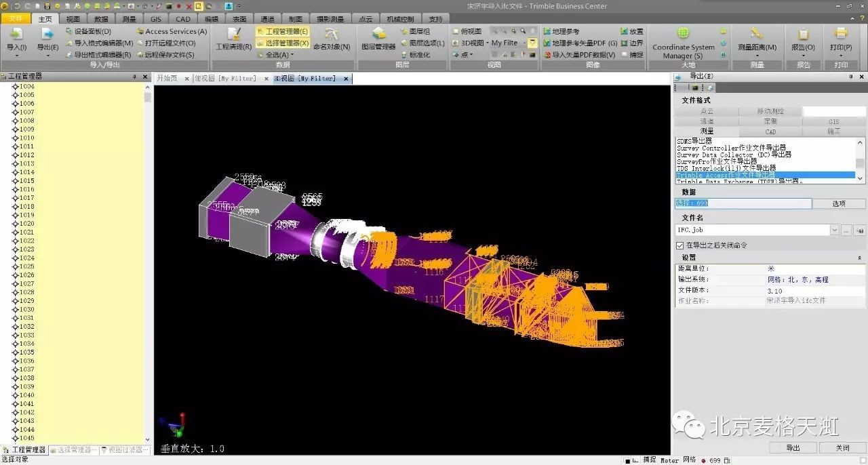Click the 标准化 icon
868x465 pixels.
[404, 55]
